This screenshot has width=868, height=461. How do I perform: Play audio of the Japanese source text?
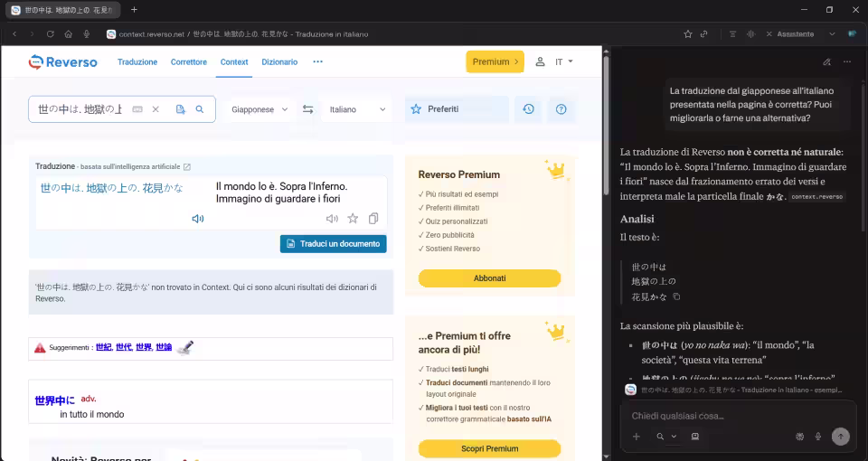point(198,219)
